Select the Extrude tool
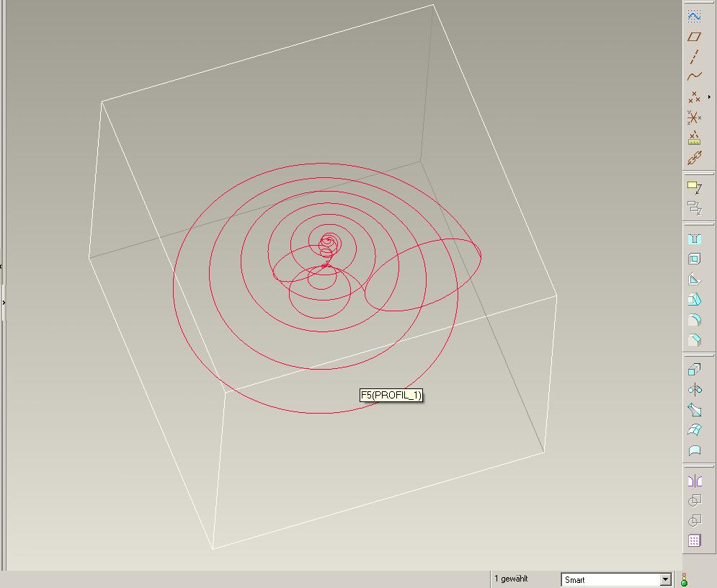The width and height of the screenshot is (717, 588). (x=694, y=370)
